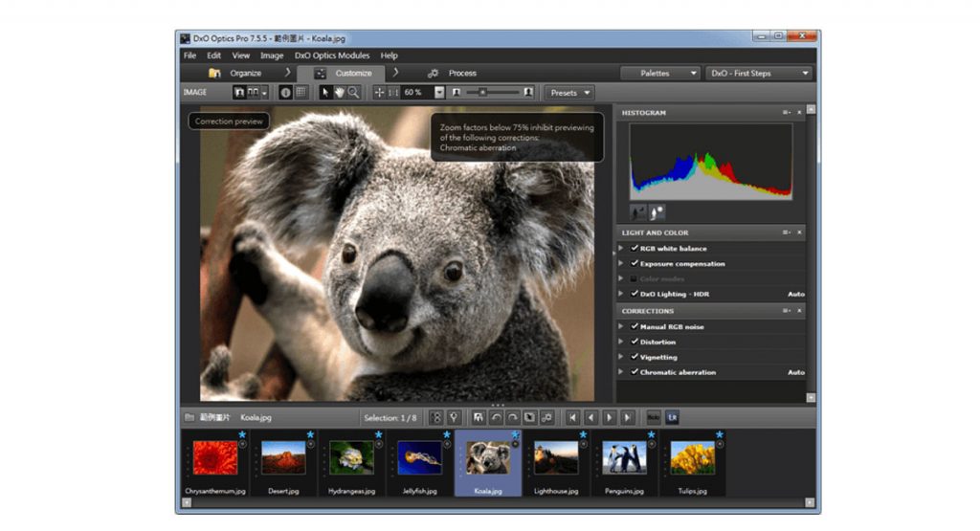Screen dimensions: 980x531
Task: Click the rotate left icon
Action: click(496, 417)
